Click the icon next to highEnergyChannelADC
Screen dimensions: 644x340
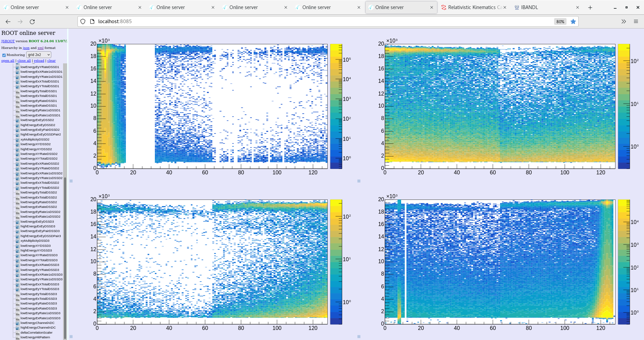pyautogui.click(x=18, y=328)
